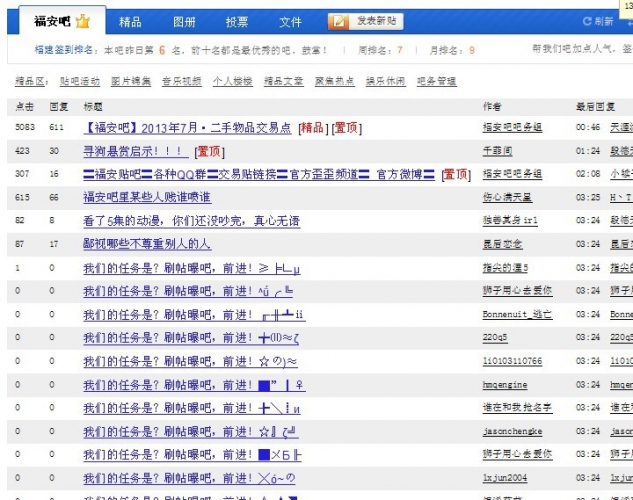Open the 吧务管理 category link

coord(437,81)
